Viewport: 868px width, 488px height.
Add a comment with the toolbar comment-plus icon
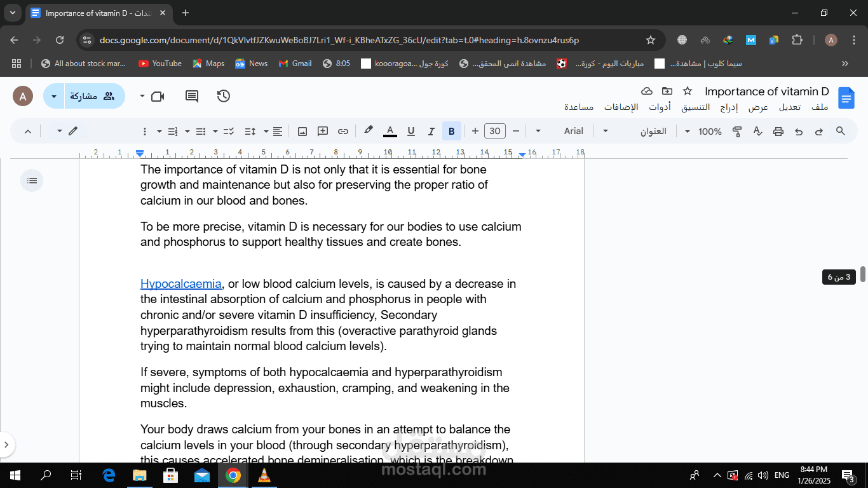tap(323, 132)
